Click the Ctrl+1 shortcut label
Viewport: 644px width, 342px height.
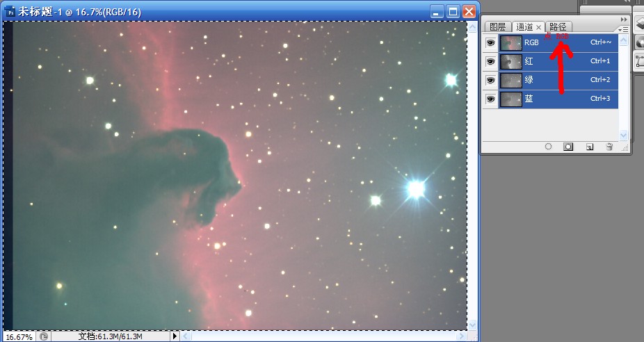tap(600, 61)
